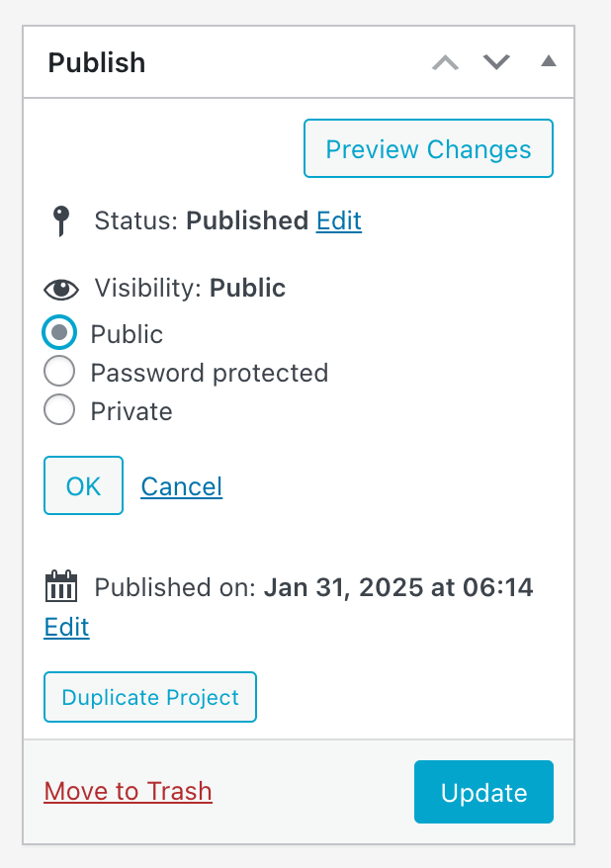The image size is (611, 868).
Task: Click the calendar icon near Published on
Action: coord(60,586)
